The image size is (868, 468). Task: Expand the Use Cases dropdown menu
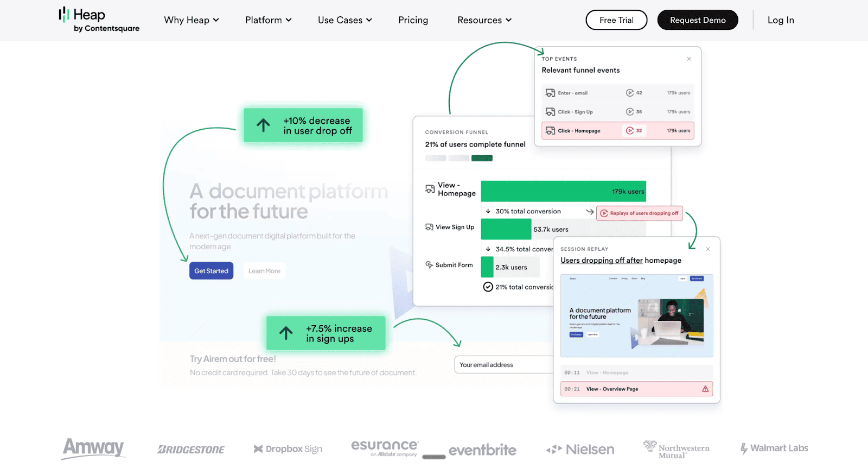345,20
